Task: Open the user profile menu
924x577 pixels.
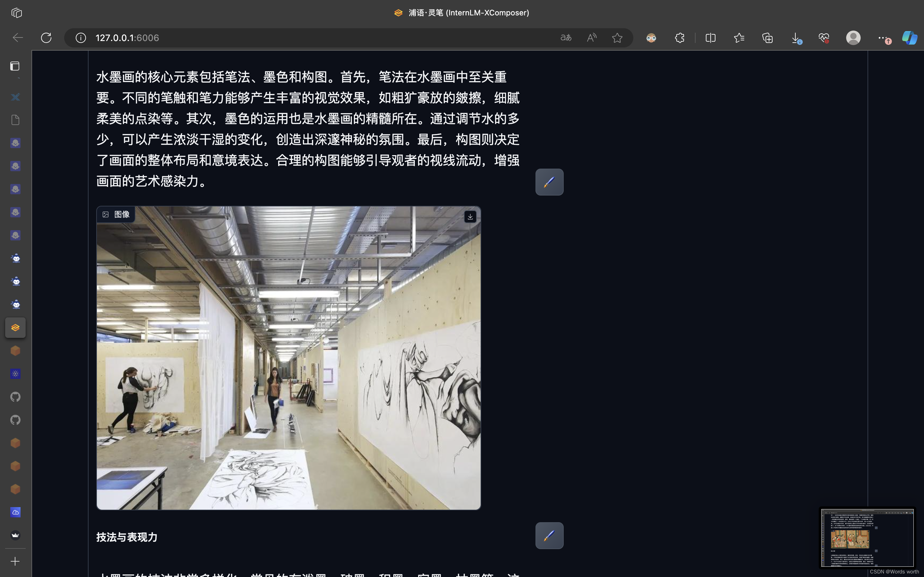Action: pyautogui.click(x=853, y=38)
